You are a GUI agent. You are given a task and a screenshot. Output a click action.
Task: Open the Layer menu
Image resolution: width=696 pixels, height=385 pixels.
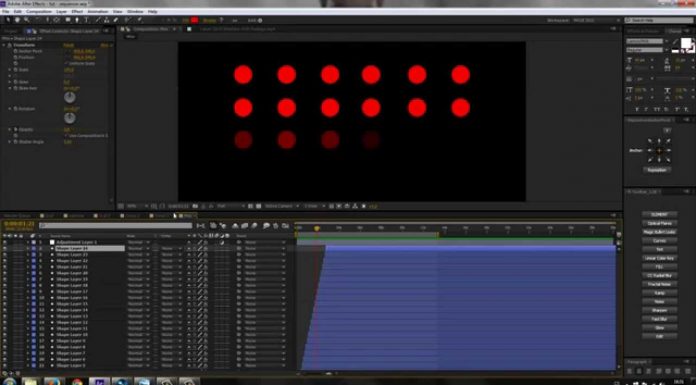click(x=61, y=11)
